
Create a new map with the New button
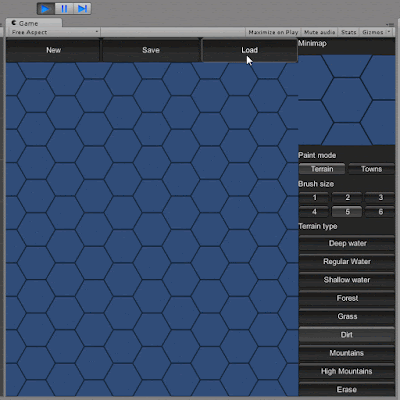tap(53, 50)
